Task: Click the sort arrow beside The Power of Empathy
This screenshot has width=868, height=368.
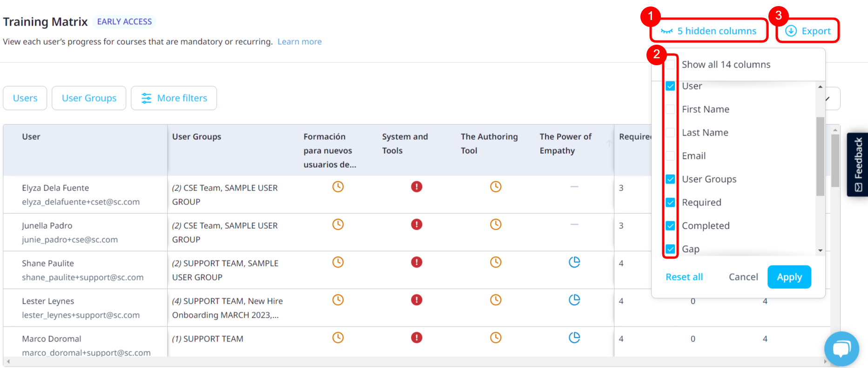Action: pos(609,143)
